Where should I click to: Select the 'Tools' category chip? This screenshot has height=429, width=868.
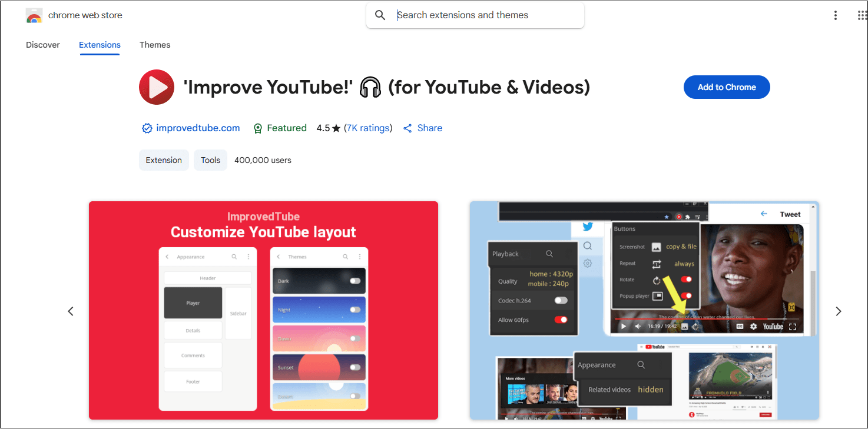[210, 160]
